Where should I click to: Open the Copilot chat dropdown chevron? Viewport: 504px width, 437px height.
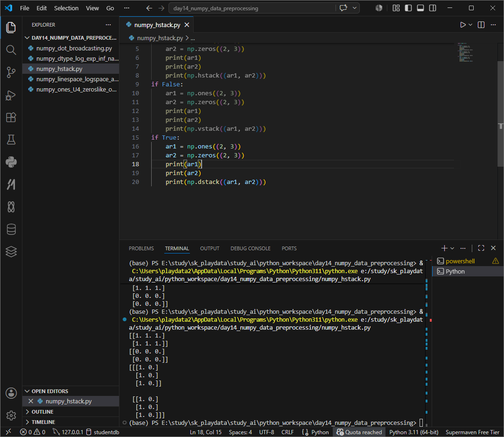(x=355, y=8)
